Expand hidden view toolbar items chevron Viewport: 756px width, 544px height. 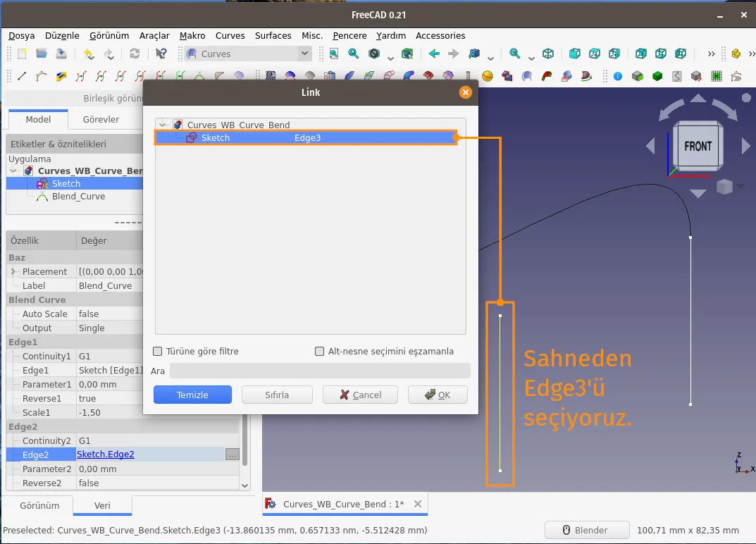click(711, 54)
